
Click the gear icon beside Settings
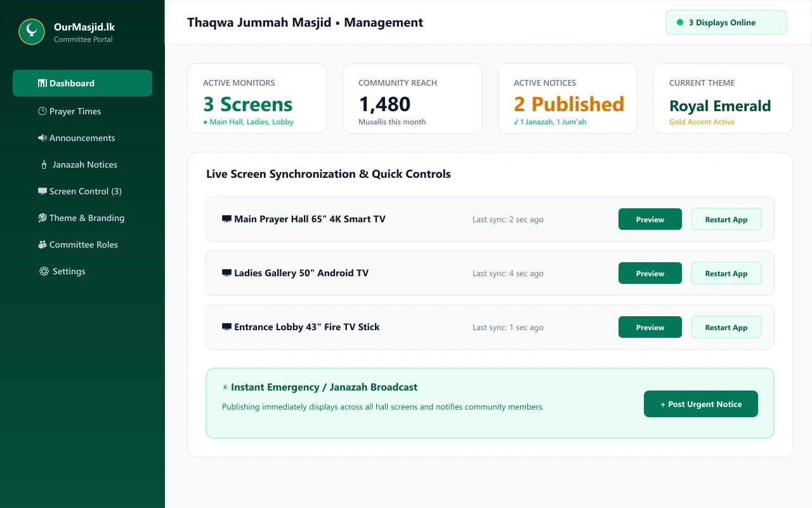[x=44, y=271]
